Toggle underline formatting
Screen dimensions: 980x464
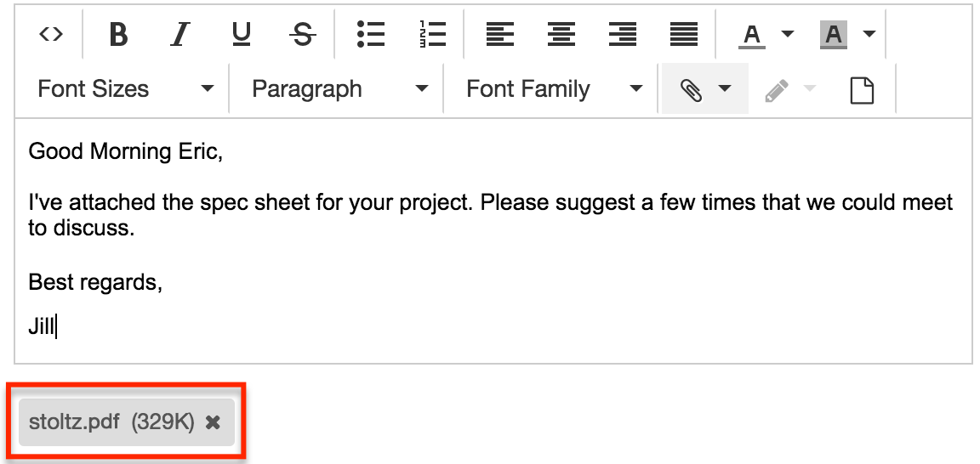(242, 34)
